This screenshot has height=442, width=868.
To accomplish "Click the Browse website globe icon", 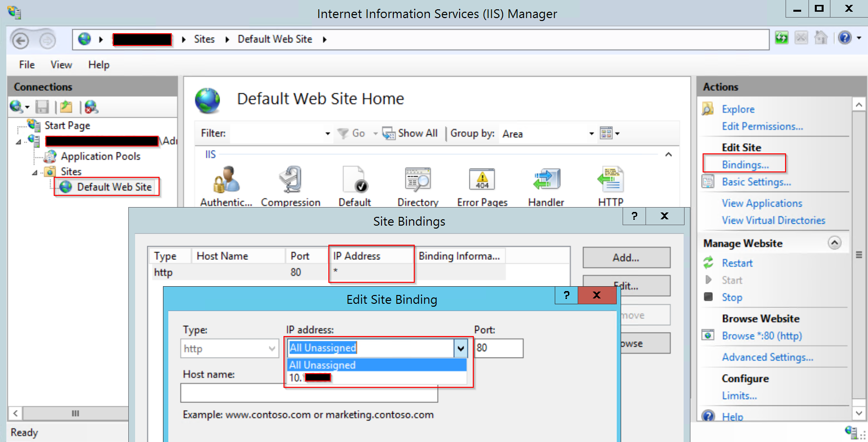I will pyautogui.click(x=707, y=336).
